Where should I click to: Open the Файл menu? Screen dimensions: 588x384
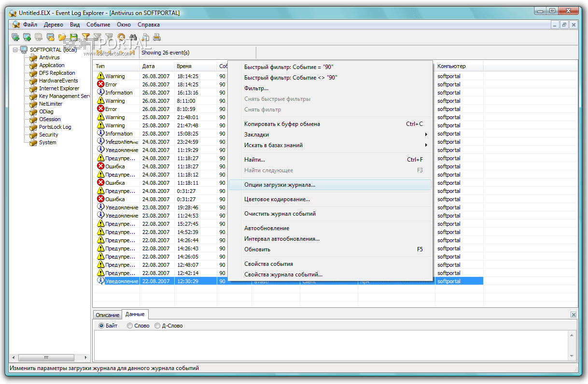tap(30, 25)
